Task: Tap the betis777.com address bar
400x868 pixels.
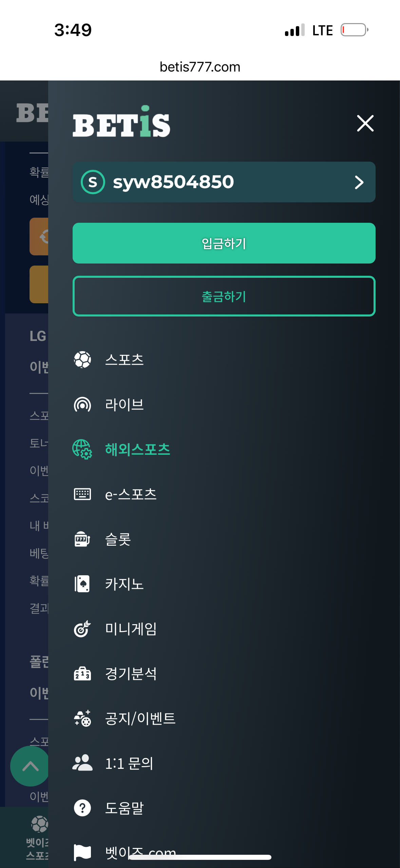Action: [200, 67]
